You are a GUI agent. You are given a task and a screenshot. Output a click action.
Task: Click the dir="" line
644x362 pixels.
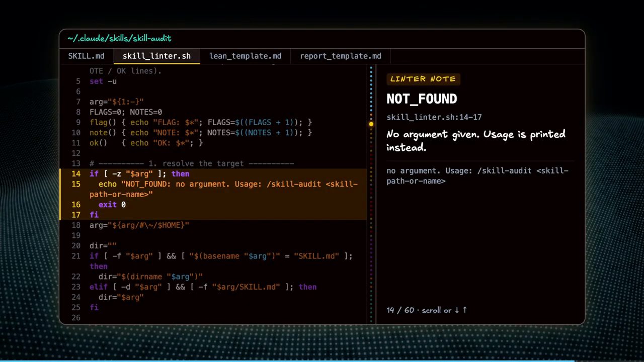click(x=103, y=246)
